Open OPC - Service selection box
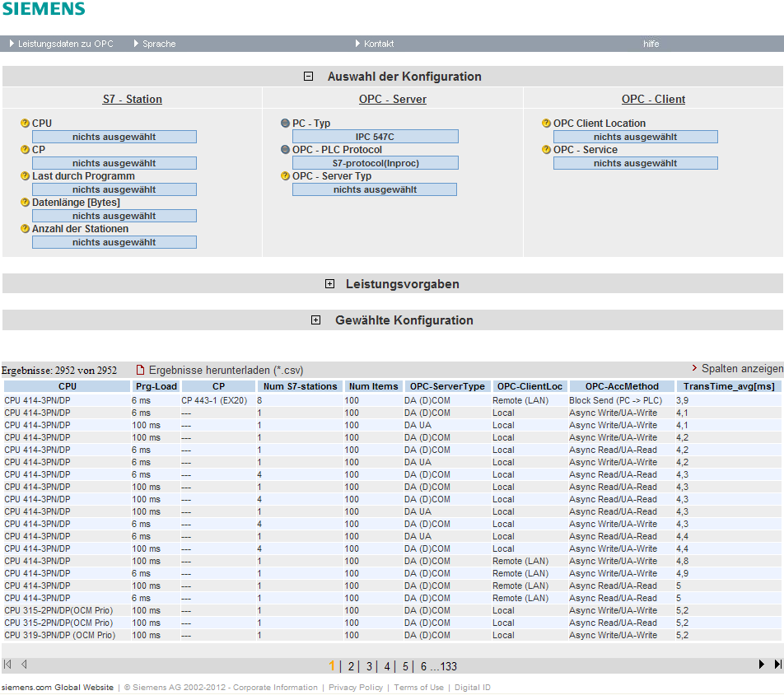784x700 pixels. pyautogui.click(x=636, y=163)
